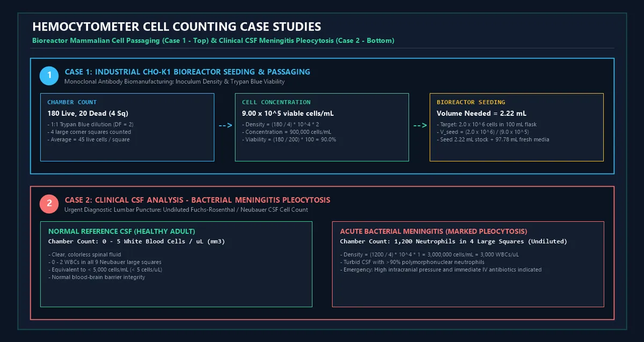Click '180 Live, 20 Dead (4 Sq)'
Screen dimensions: 644x342
pos(87,114)
